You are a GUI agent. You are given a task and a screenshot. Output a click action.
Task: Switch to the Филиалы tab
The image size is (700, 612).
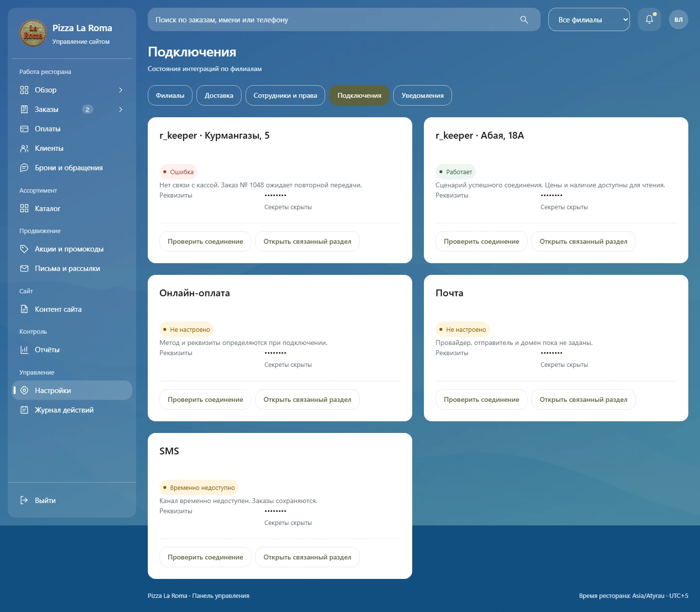(x=170, y=95)
